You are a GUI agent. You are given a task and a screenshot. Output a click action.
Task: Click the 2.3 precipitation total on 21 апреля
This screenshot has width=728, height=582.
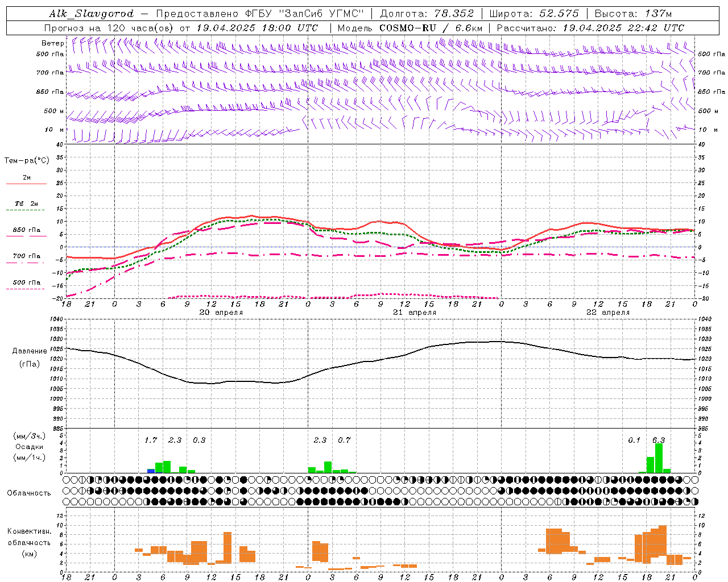coord(320,440)
